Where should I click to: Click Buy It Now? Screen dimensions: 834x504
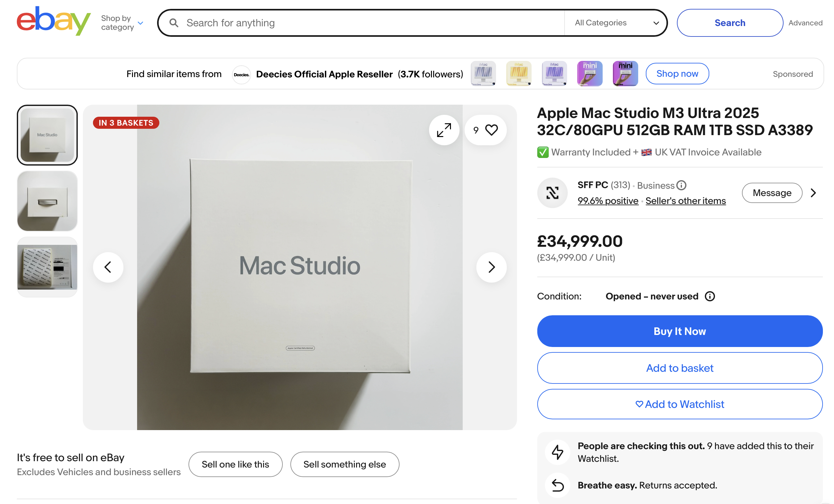680,331
